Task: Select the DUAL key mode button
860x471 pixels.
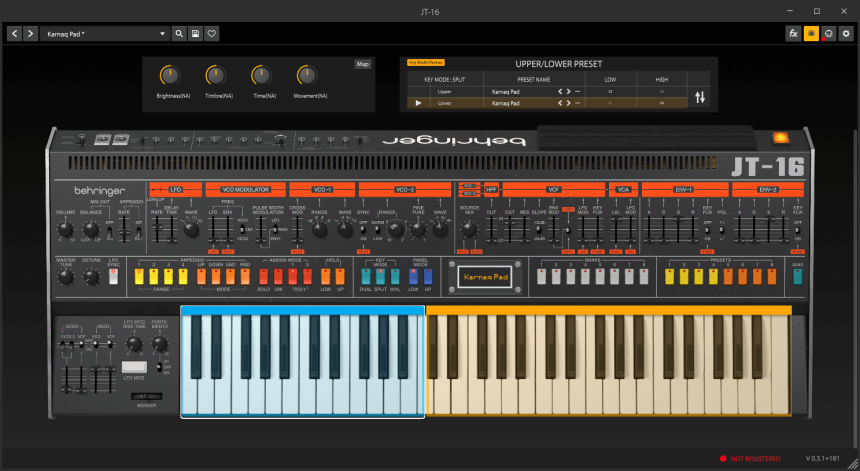Action: (366, 276)
